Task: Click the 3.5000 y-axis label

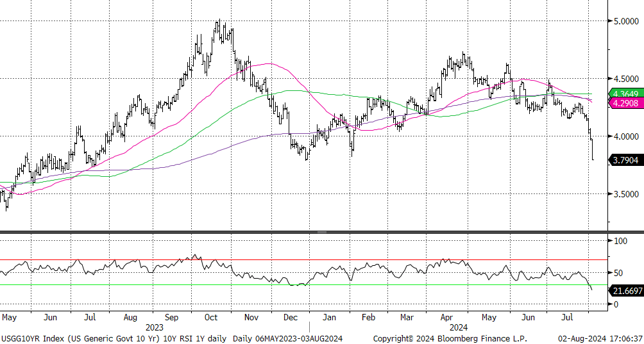Action: tap(624, 194)
